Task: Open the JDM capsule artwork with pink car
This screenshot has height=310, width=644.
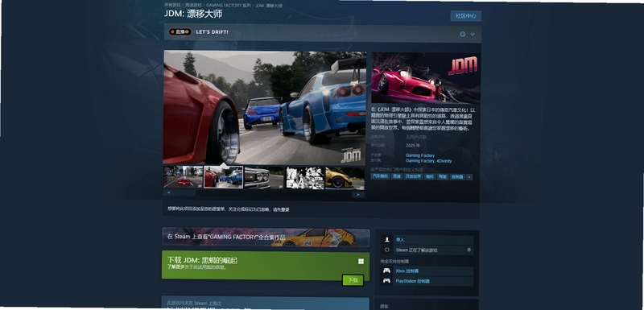Action: tap(426, 78)
